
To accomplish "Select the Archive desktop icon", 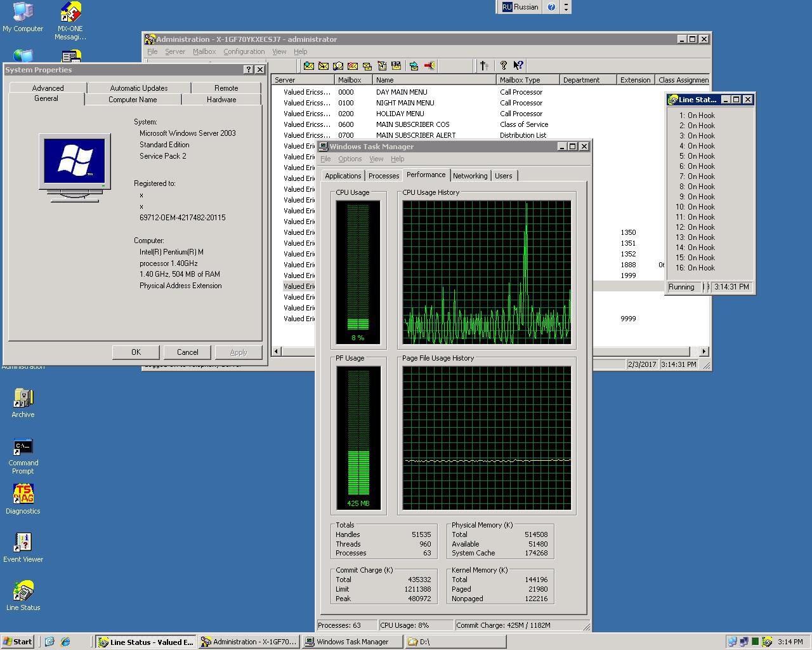I will coord(23,404).
